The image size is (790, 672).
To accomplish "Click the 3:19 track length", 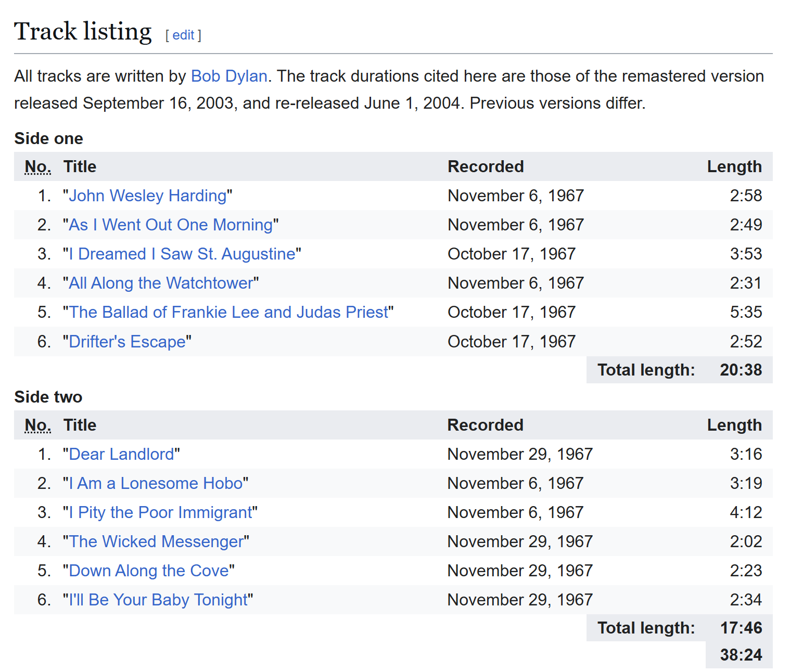I will click(746, 483).
